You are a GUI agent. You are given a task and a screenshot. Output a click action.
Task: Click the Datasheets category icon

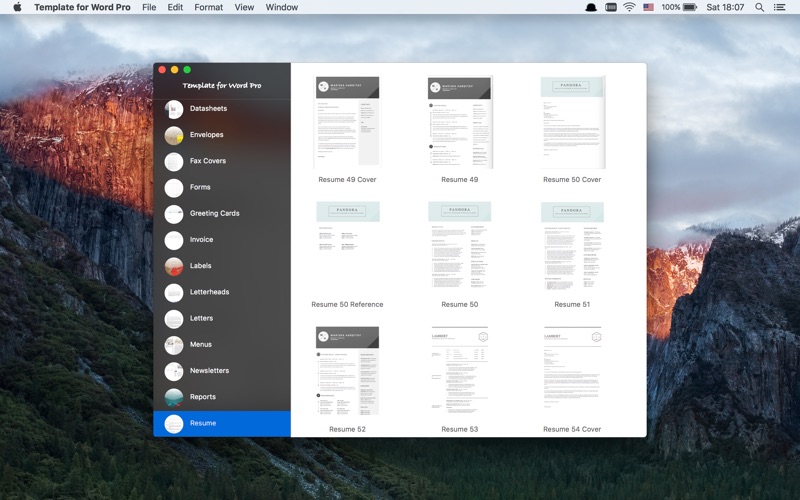coord(174,109)
